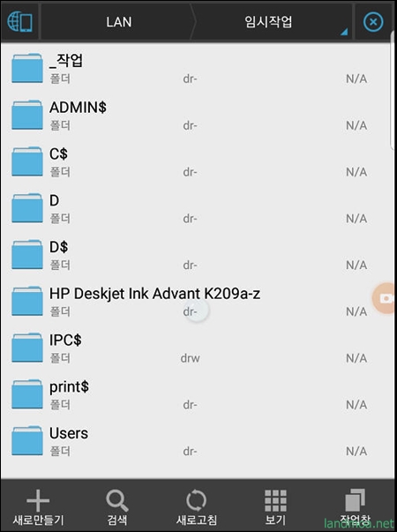397x532 pixels.
Task: Select the 임시작업 breadcrumb tab
Action: (268, 22)
